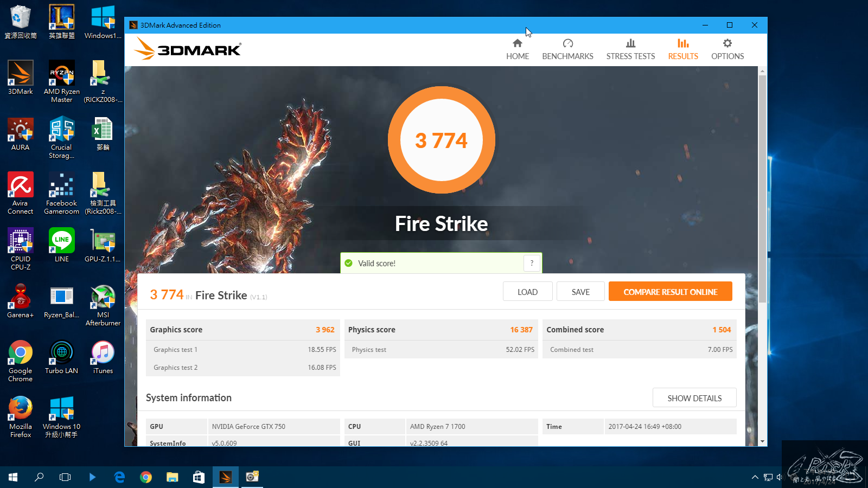868x488 pixels.
Task: Open Microsoft Store from the taskbar
Action: coord(199,477)
